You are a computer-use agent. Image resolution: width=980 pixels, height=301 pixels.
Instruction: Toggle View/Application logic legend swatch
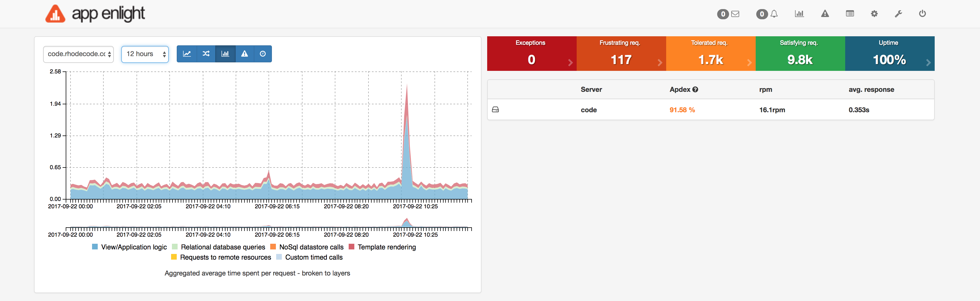click(x=95, y=247)
